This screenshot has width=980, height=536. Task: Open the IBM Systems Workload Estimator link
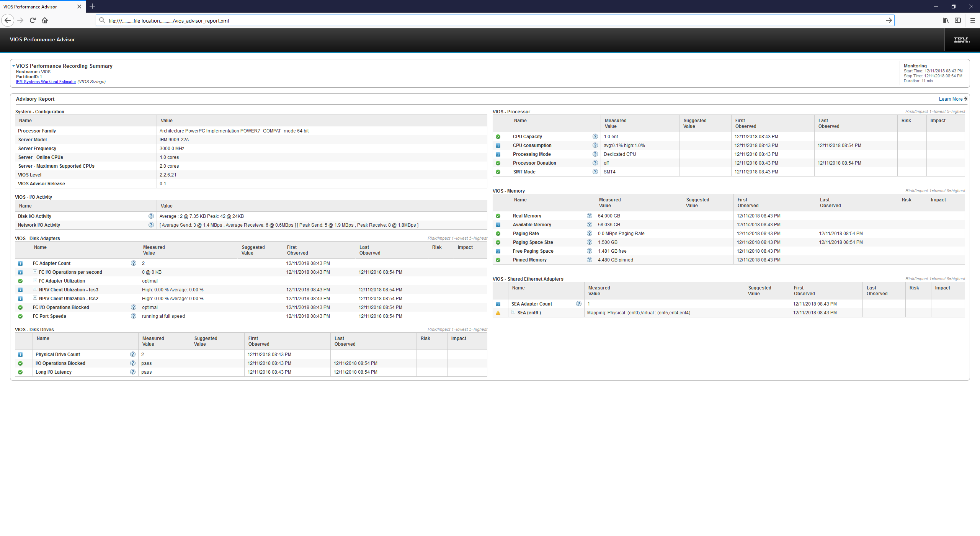click(46, 82)
